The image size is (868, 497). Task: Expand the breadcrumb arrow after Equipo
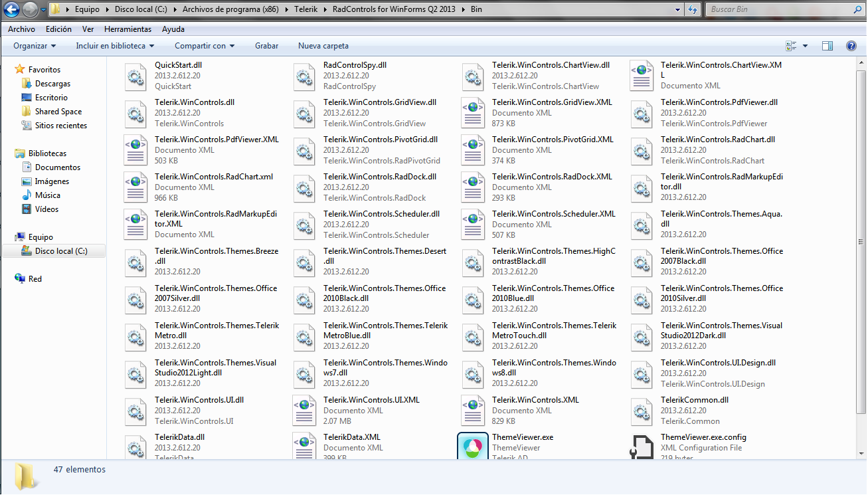108,9
